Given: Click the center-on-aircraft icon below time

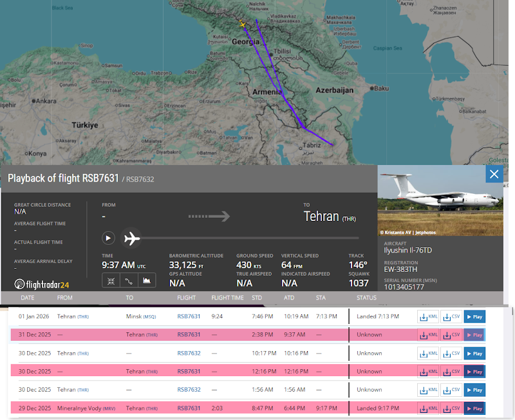Looking at the screenshot, I should pyautogui.click(x=111, y=281).
